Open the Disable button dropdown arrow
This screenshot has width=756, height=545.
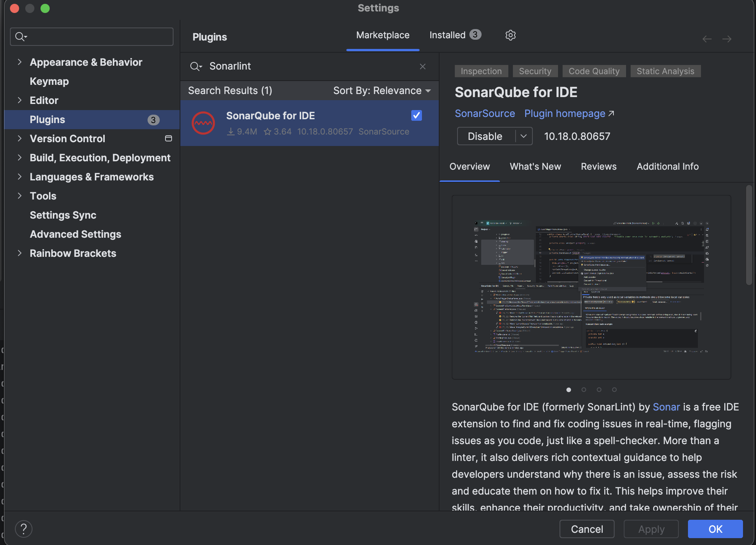[524, 136]
